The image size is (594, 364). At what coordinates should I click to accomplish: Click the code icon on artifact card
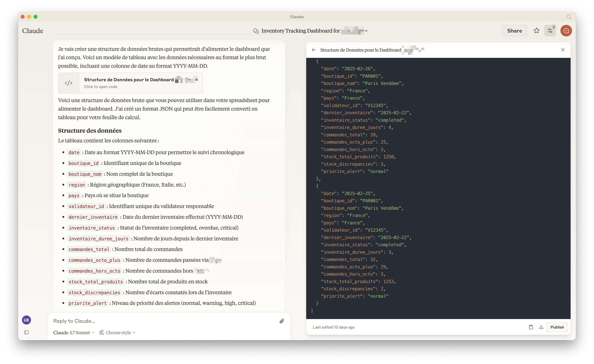tap(69, 83)
